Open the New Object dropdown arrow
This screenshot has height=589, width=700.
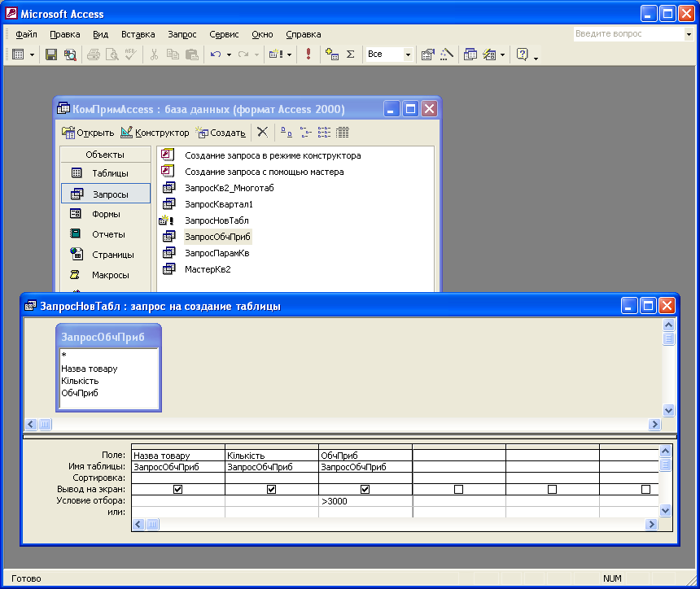pos(503,55)
